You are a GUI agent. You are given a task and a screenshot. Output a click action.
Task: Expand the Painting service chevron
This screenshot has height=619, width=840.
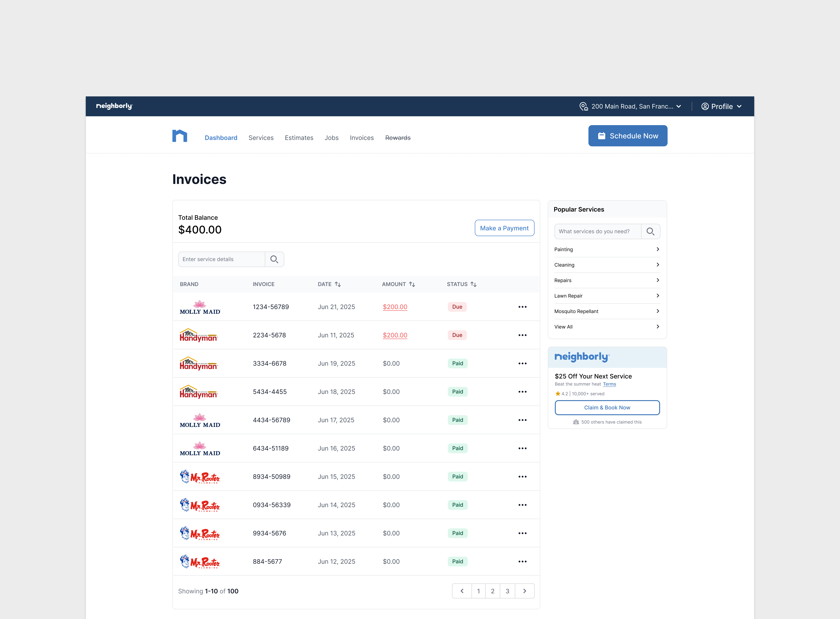point(658,249)
